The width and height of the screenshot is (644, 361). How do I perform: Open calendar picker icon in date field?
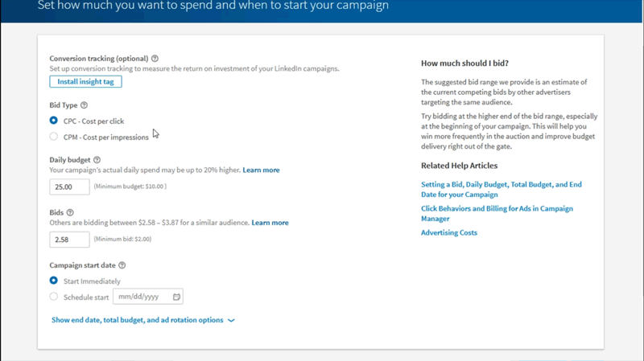coord(177,297)
